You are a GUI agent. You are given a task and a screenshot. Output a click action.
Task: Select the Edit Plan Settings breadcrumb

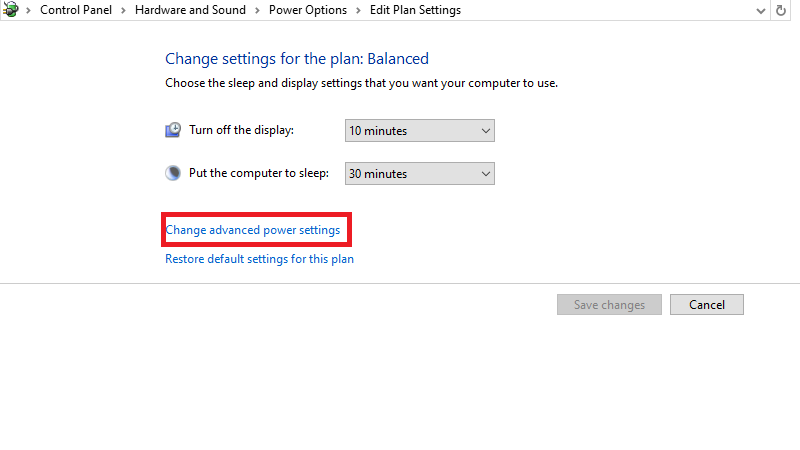click(x=415, y=10)
